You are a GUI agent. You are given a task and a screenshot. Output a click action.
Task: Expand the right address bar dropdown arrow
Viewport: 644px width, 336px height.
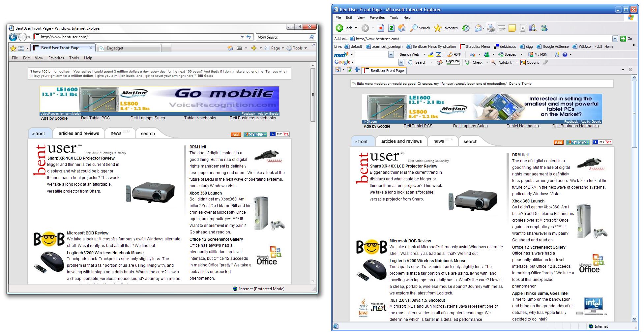(x=615, y=39)
